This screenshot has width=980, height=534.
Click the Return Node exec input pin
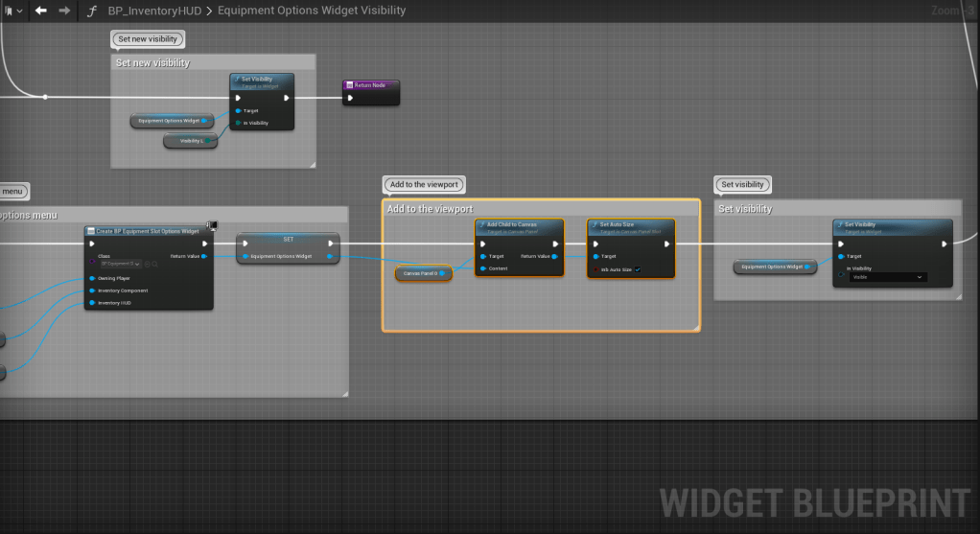coord(351,98)
